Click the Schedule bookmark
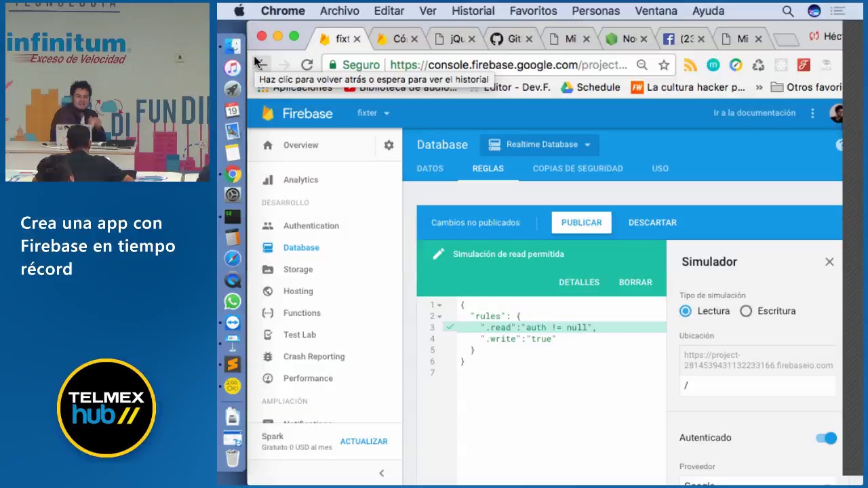 click(x=591, y=87)
